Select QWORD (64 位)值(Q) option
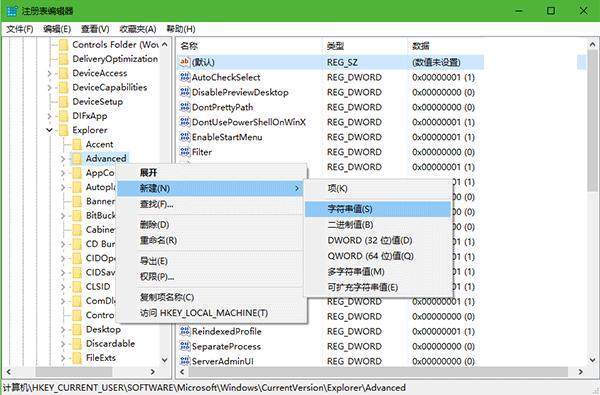600x395 pixels. (378, 256)
